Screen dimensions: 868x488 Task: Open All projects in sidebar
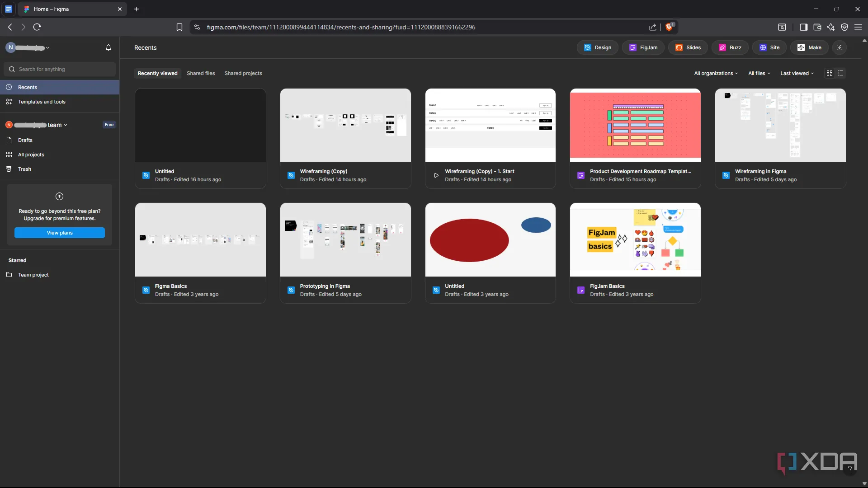[x=60, y=155]
